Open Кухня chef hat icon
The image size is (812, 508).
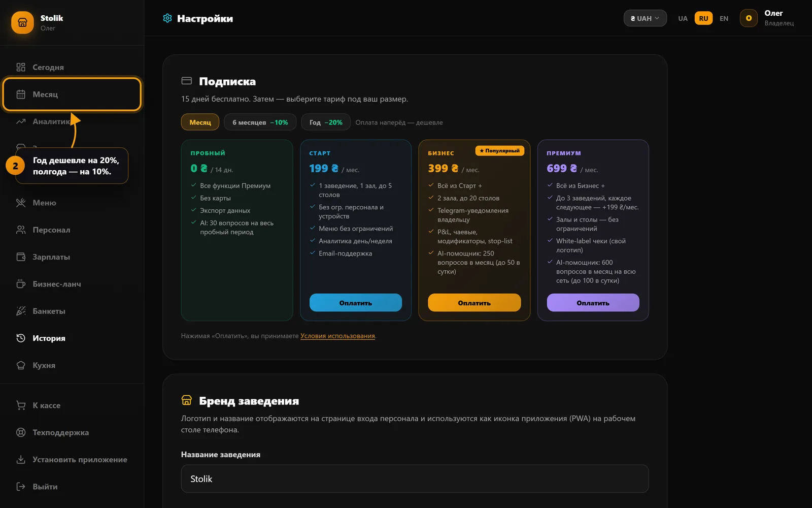click(21, 365)
